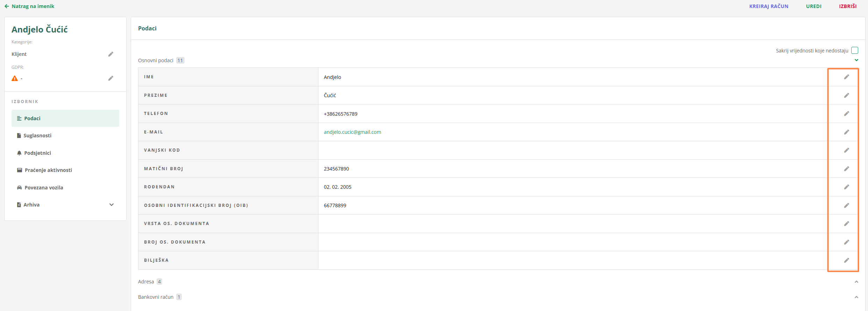Screen dimensions: 868x311
Task: Expand the Adresa section
Action: pos(856,282)
